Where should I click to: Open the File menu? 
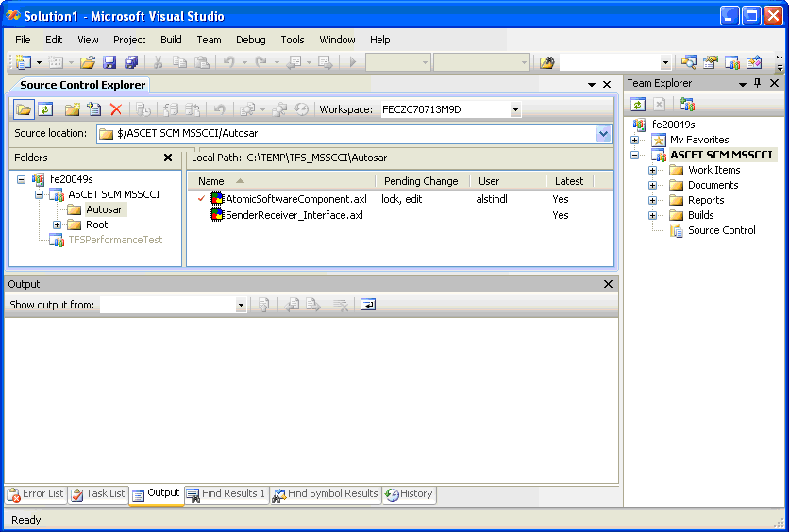[x=23, y=40]
